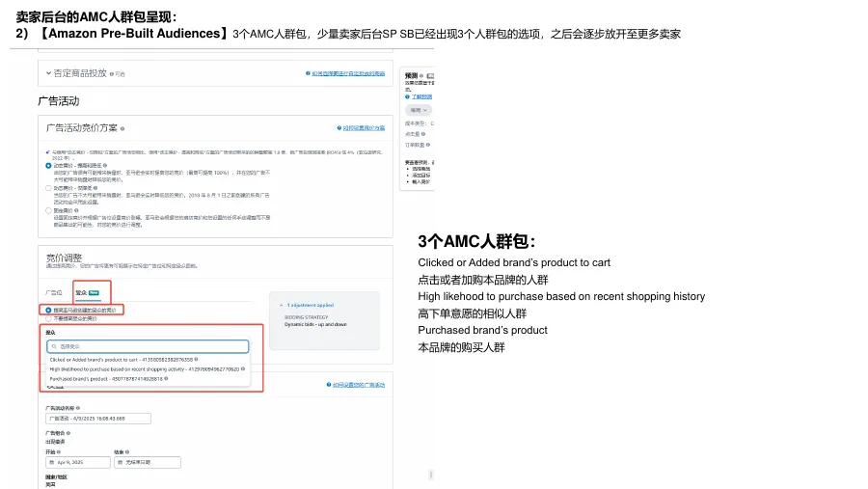Select second audience bid radio under 受众 tab
Viewport: 868px width, 489px height.
click(x=49, y=319)
